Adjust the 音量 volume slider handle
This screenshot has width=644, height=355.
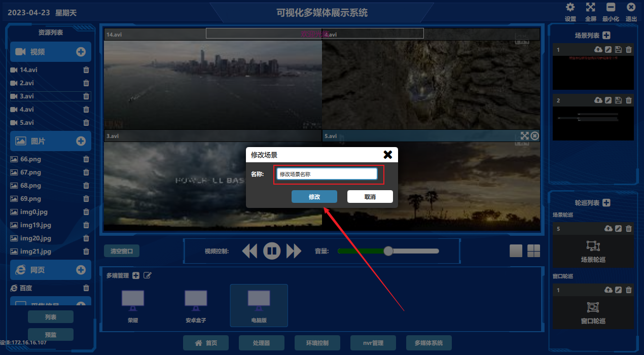[388, 251]
